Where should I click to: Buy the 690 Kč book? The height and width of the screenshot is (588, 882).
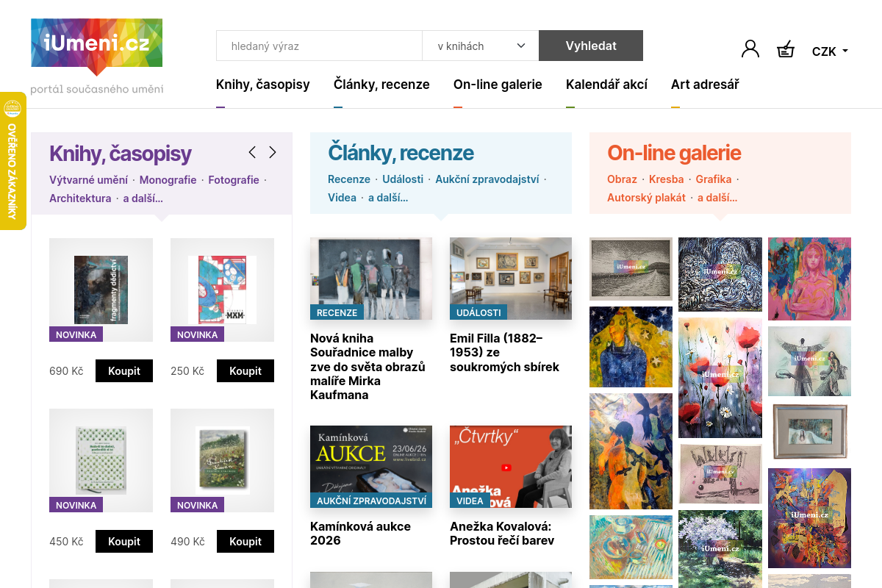pos(124,371)
